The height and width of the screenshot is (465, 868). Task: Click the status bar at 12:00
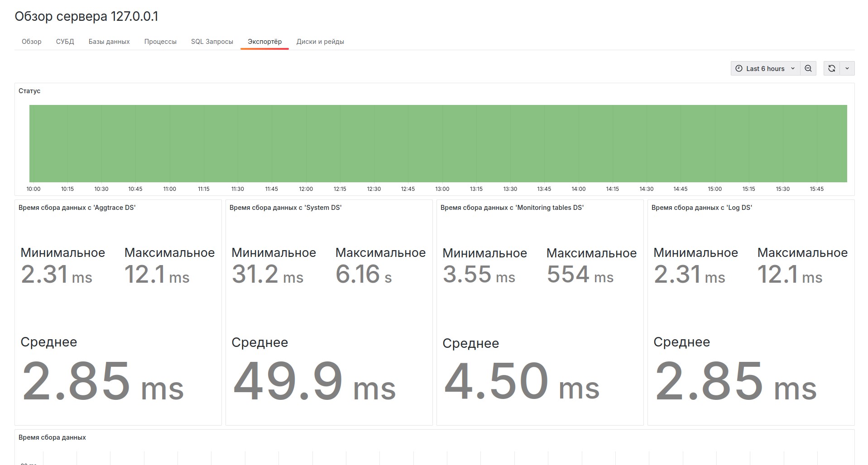(x=306, y=143)
